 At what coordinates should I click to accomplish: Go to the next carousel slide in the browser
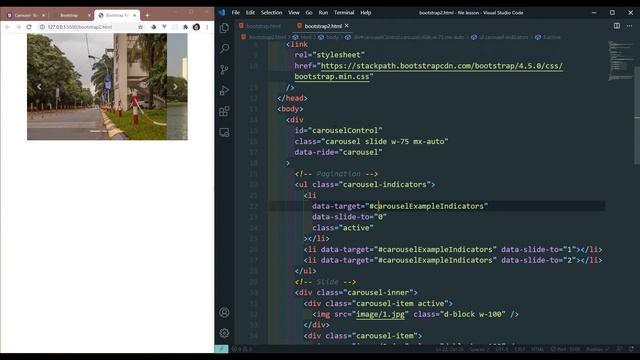[175, 87]
